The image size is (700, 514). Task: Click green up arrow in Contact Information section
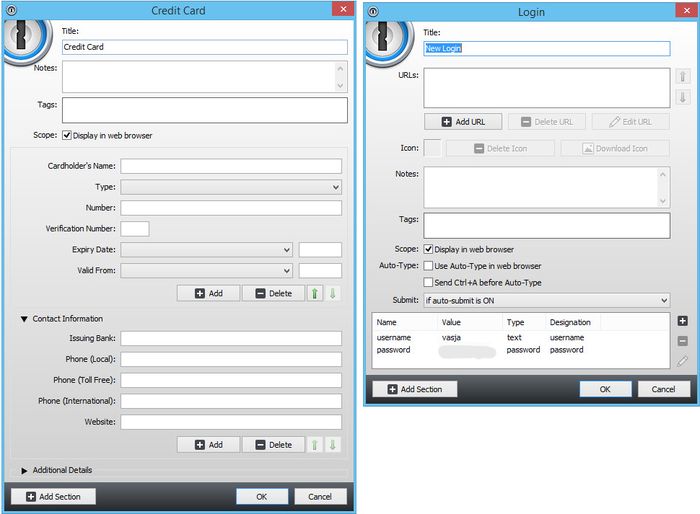(315, 444)
